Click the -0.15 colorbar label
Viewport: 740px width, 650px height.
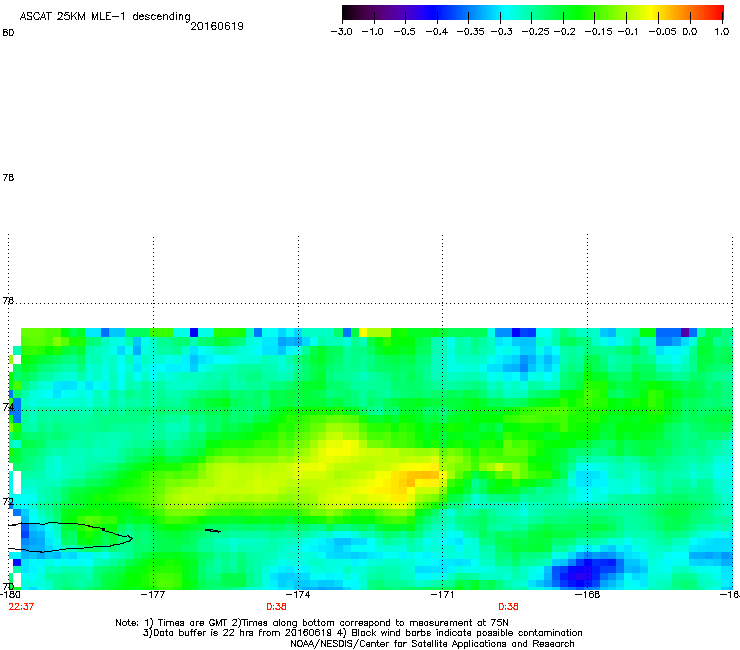click(598, 32)
